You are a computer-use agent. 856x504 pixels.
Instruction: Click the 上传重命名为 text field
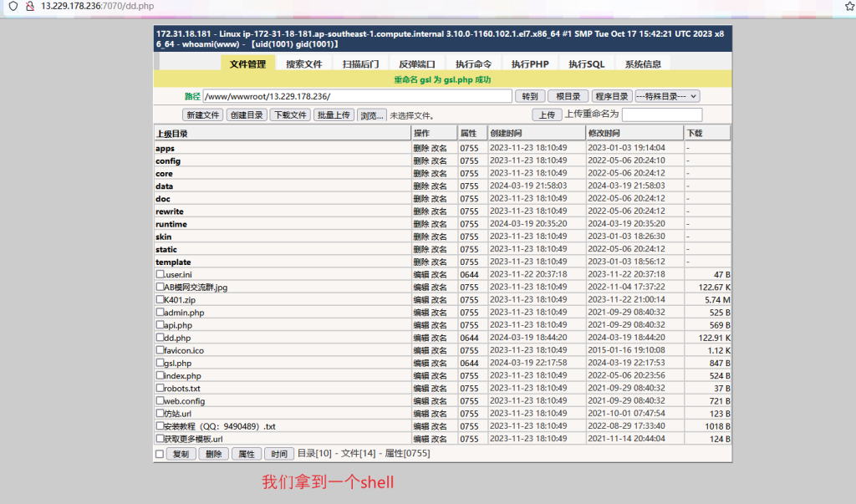(x=661, y=115)
